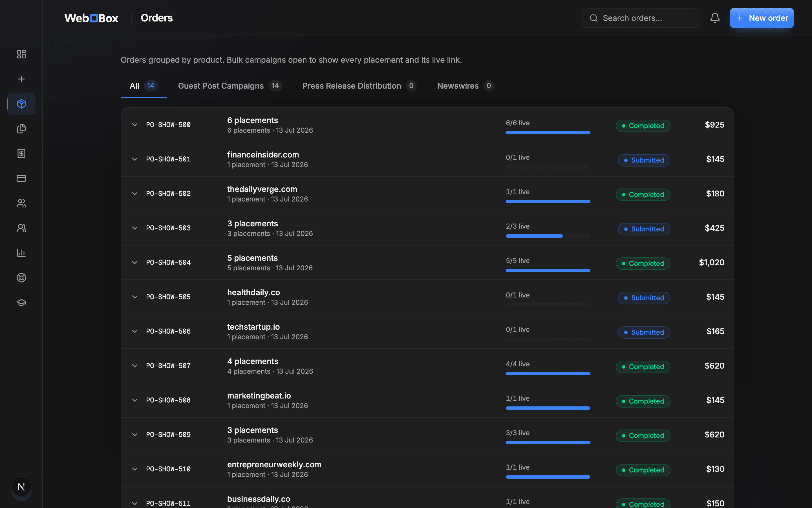
Task: Expand order PO-SHOW-501 chevron
Action: (134, 159)
